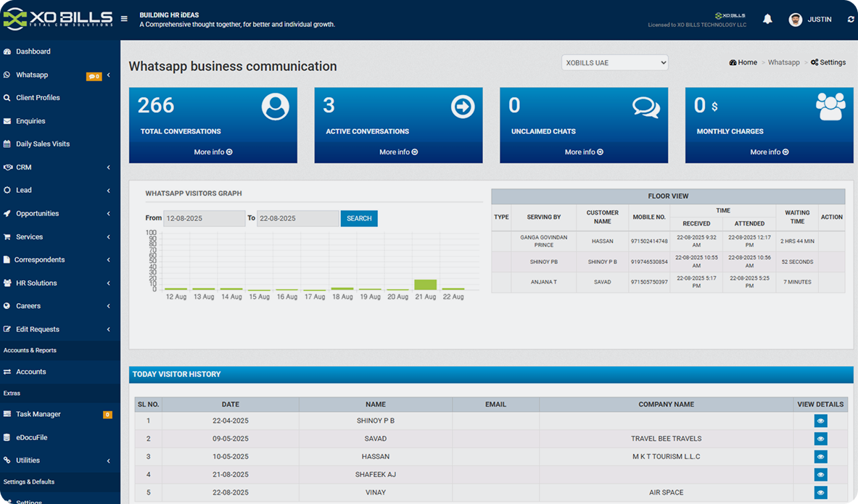
Task: Click the 21 Aug green bar
Action: [425, 284]
